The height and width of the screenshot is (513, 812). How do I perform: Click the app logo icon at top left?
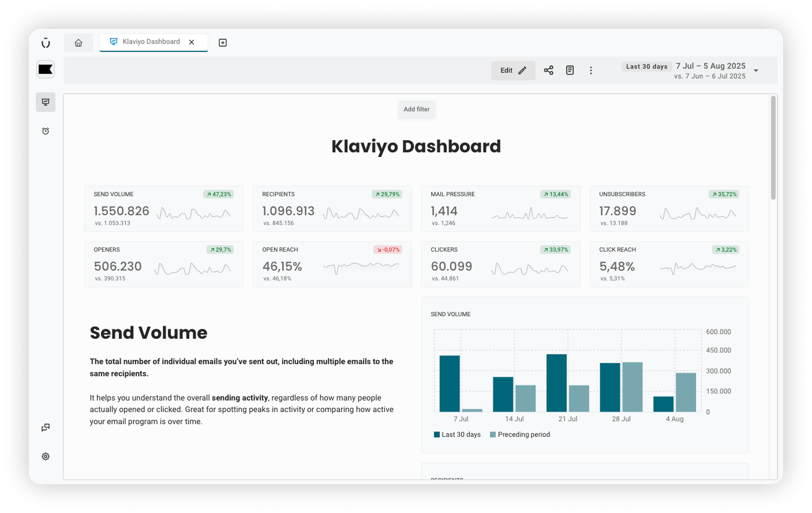46,43
